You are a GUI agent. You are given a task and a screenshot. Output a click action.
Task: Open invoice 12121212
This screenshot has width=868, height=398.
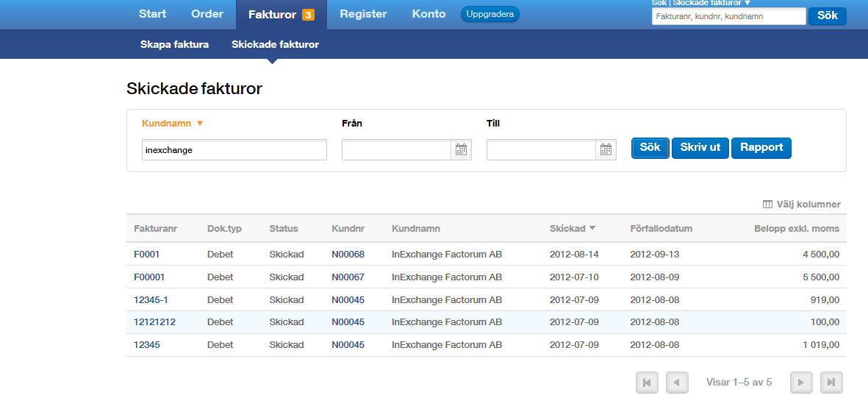coord(154,322)
